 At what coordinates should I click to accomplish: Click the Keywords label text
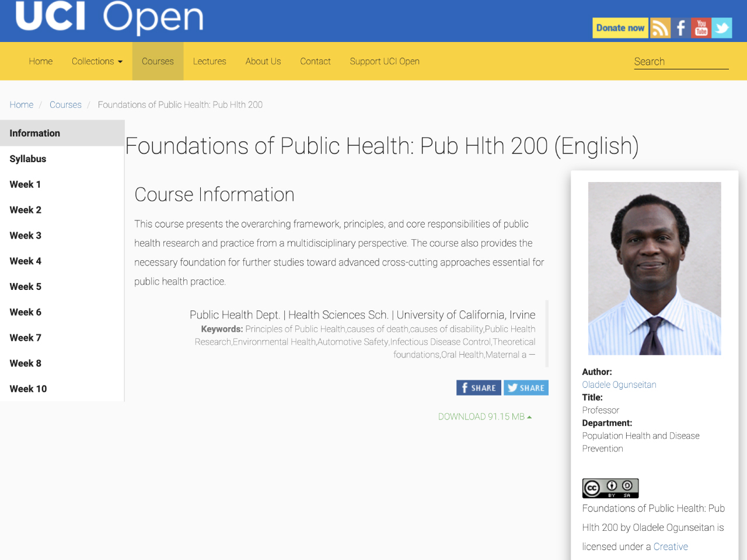(222, 329)
